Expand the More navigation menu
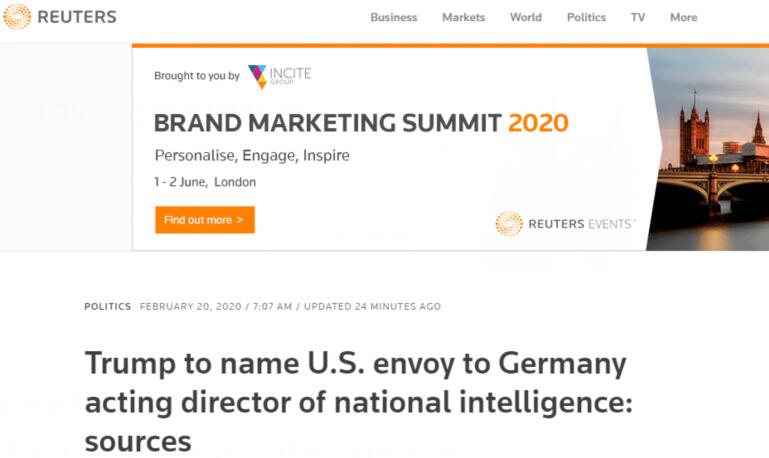Image resolution: width=769 pixels, height=458 pixels. pos(684,17)
